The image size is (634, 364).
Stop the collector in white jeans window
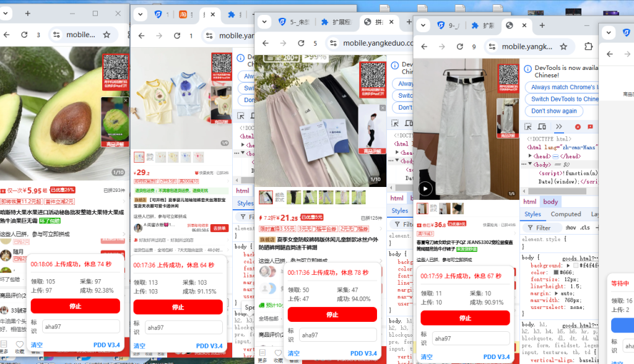pyautogui.click(x=465, y=318)
